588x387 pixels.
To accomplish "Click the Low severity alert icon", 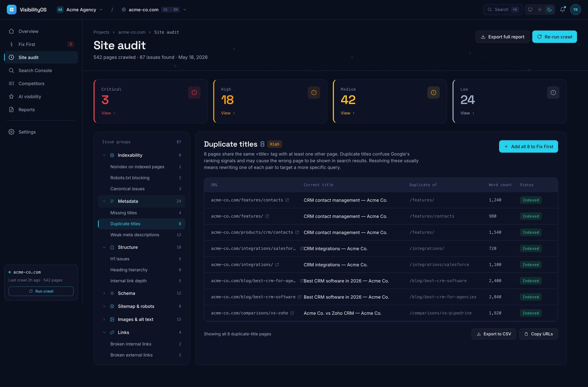I will pos(553,92).
